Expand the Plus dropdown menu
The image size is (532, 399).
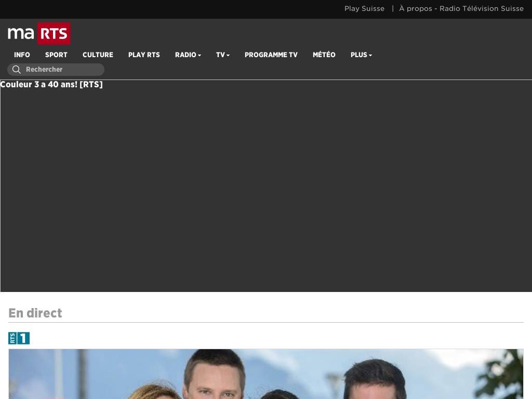coord(361,55)
